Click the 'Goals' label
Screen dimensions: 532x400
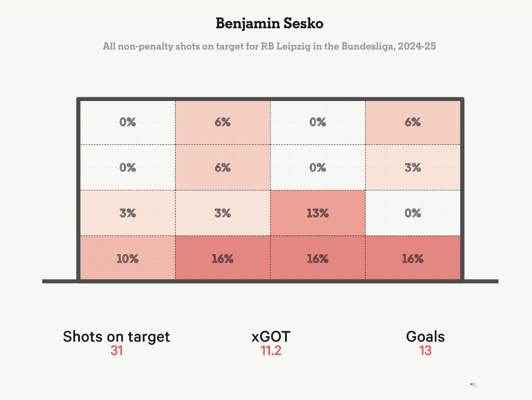[425, 337]
